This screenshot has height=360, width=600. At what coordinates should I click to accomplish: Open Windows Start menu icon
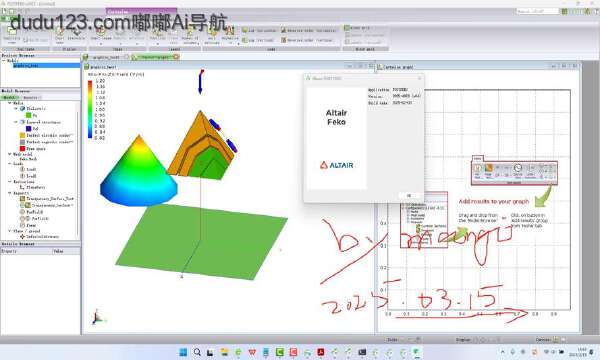(183, 352)
